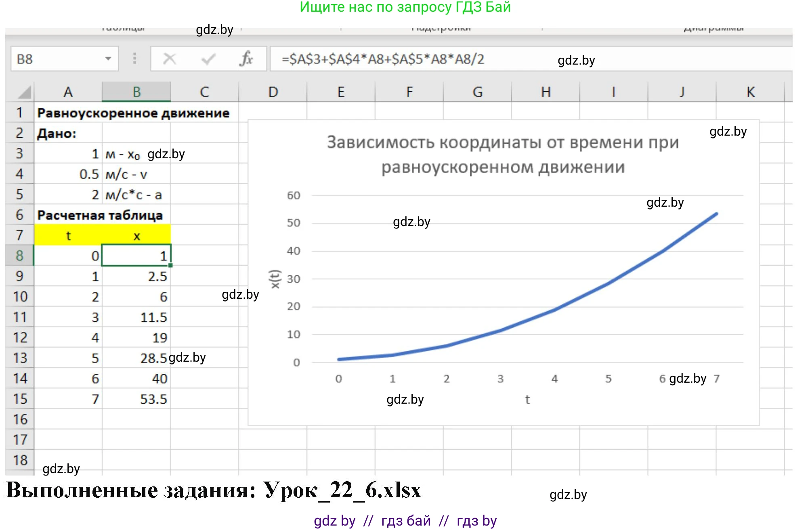Open the Name Box dropdown

coord(108,59)
